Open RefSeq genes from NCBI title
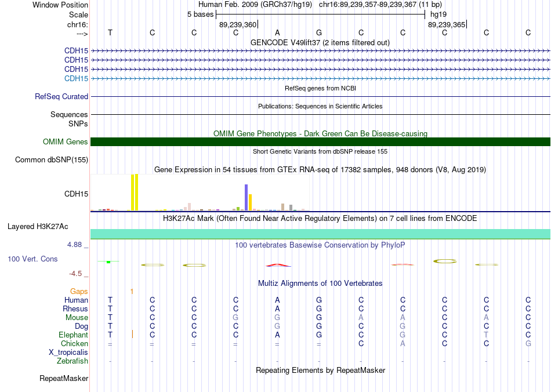This screenshot has height=392, width=551. [320, 88]
